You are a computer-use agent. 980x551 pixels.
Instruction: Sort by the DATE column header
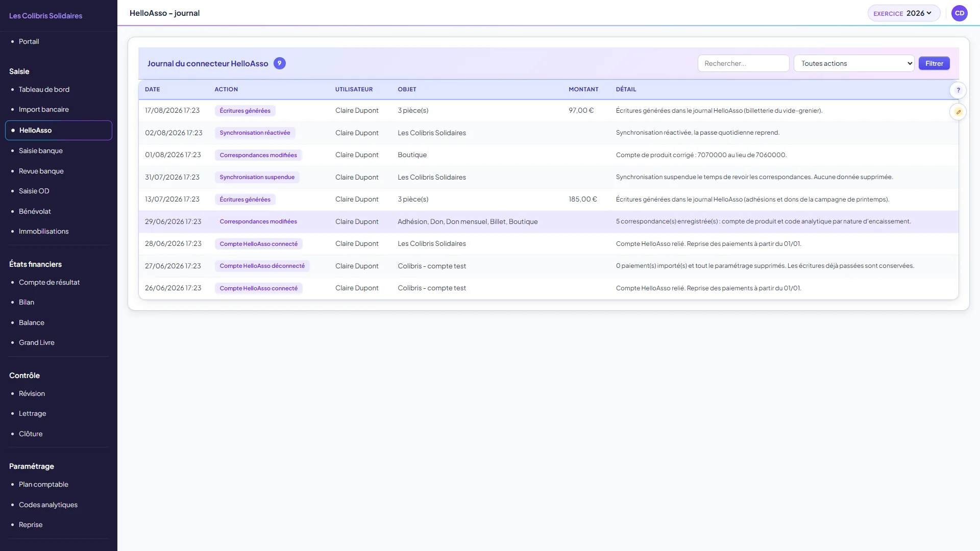152,89
